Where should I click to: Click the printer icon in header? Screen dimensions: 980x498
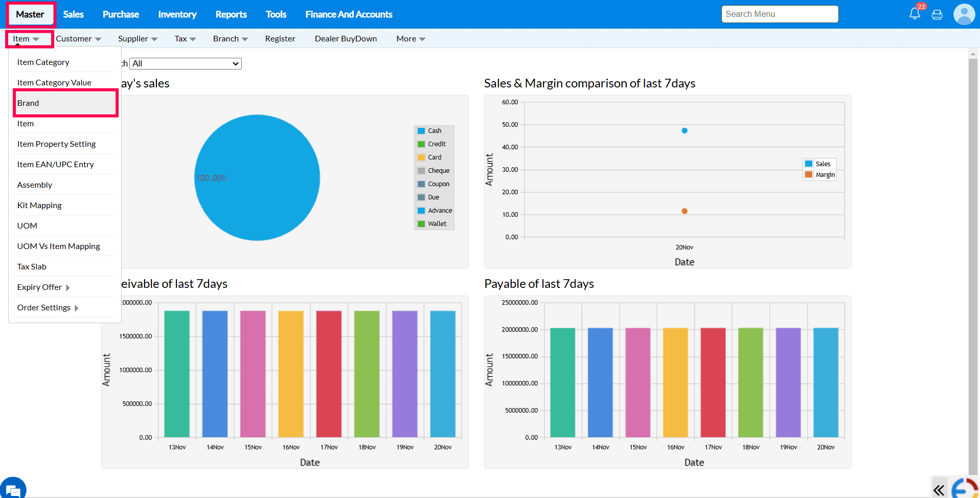coord(937,15)
